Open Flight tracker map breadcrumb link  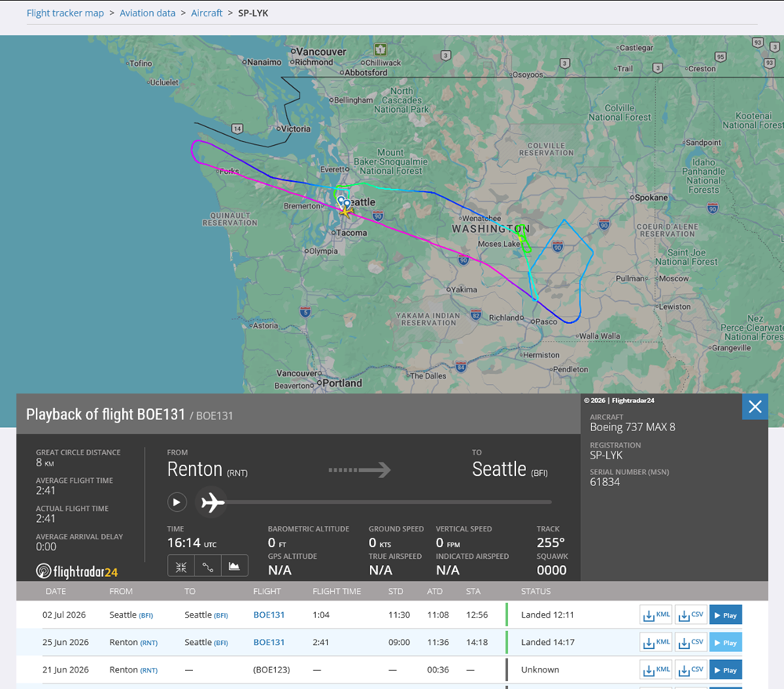(x=65, y=13)
